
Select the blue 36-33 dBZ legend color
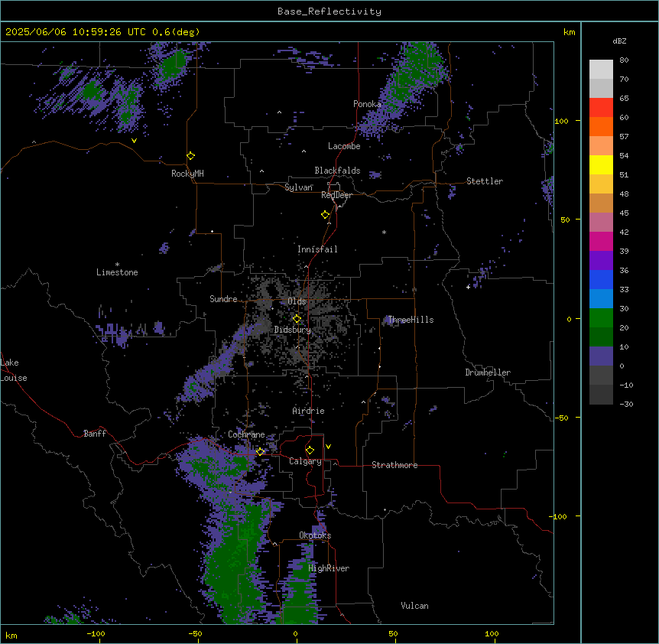click(x=601, y=279)
